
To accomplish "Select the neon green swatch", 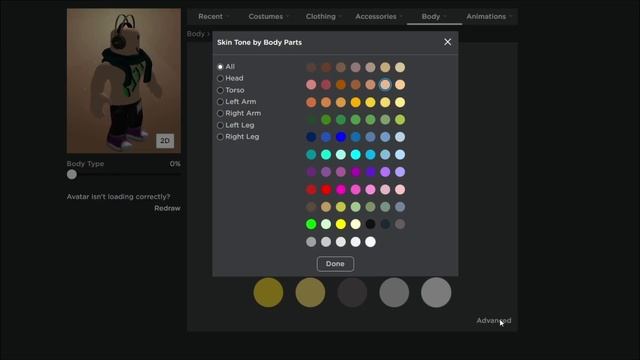I will (x=311, y=224).
